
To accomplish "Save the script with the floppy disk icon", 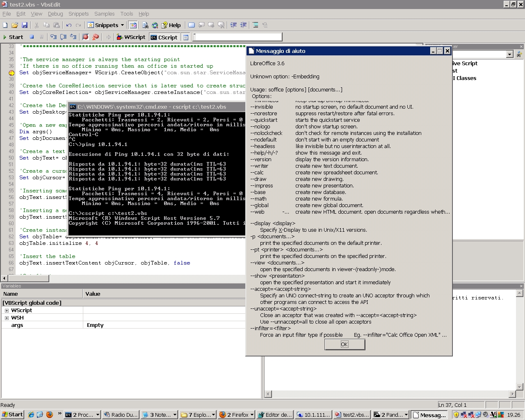I will [25, 25].
